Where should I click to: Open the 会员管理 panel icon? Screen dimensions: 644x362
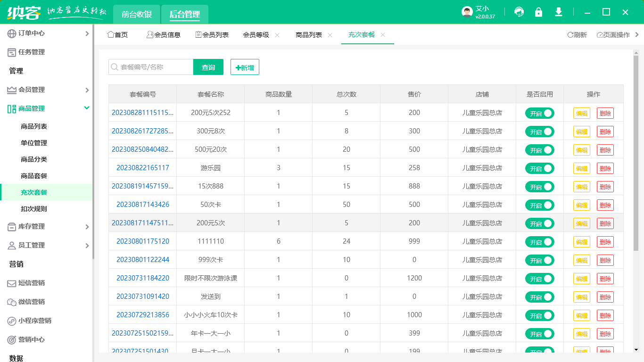click(x=11, y=90)
